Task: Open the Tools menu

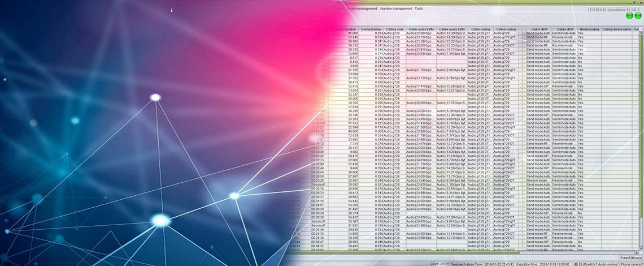Action: pos(419,8)
